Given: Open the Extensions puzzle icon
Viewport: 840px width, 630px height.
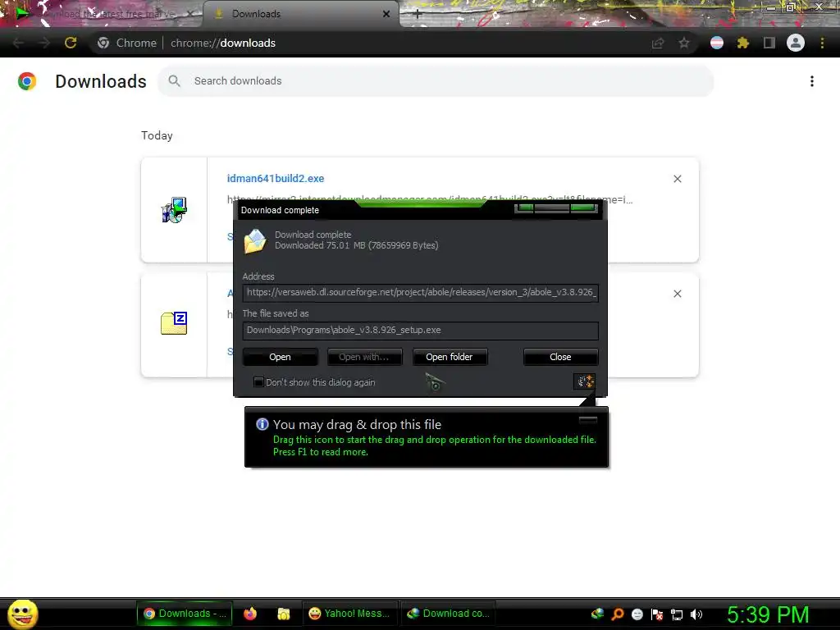Looking at the screenshot, I should tap(743, 43).
